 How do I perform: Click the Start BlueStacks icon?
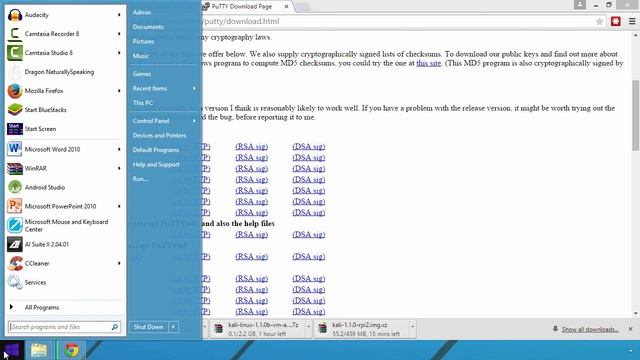coord(15,110)
